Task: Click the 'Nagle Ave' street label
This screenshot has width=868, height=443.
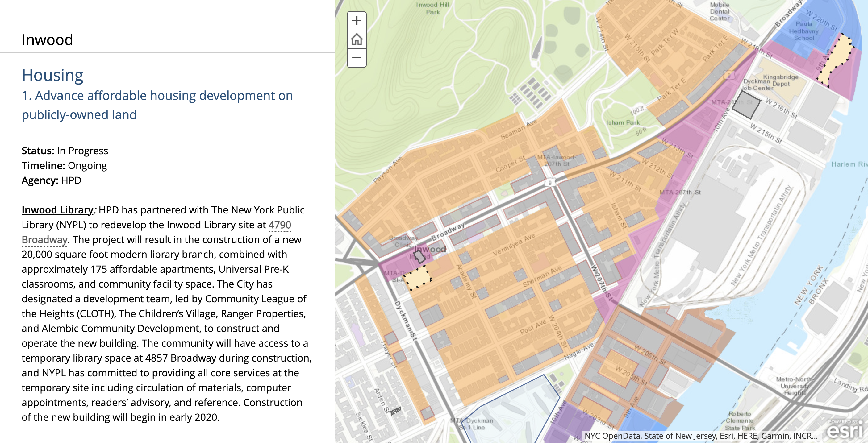Action: click(579, 351)
